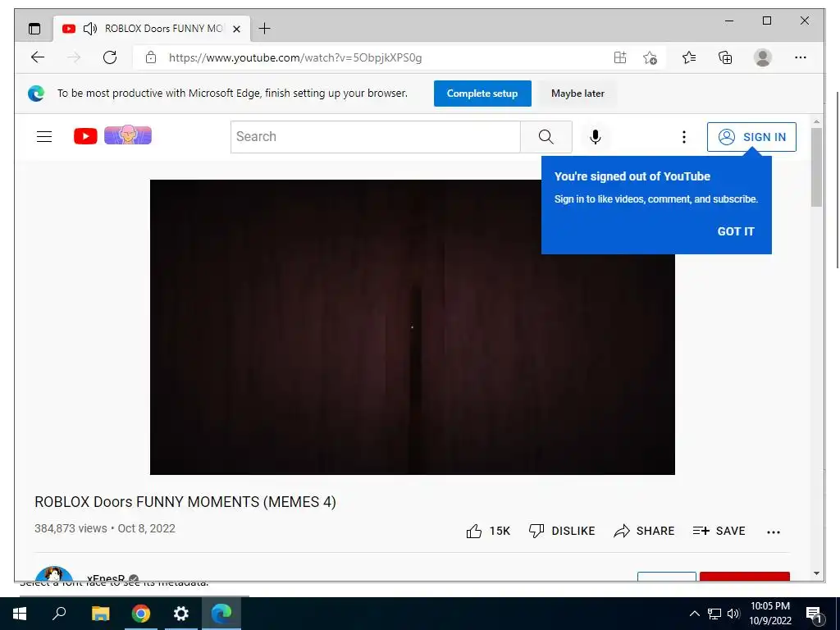The width and height of the screenshot is (840, 630).
Task: Open more actions ellipsis under the video
Action: point(773,532)
